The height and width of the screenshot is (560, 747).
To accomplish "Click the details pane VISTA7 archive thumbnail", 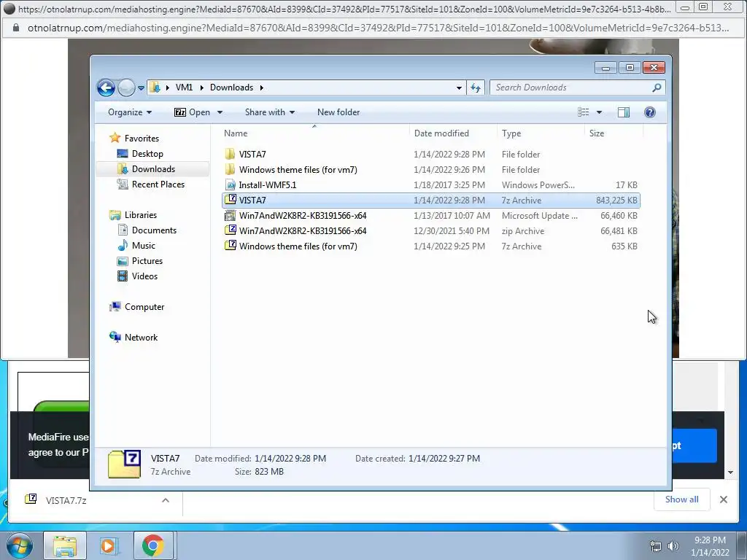I will tap(124, 464).
